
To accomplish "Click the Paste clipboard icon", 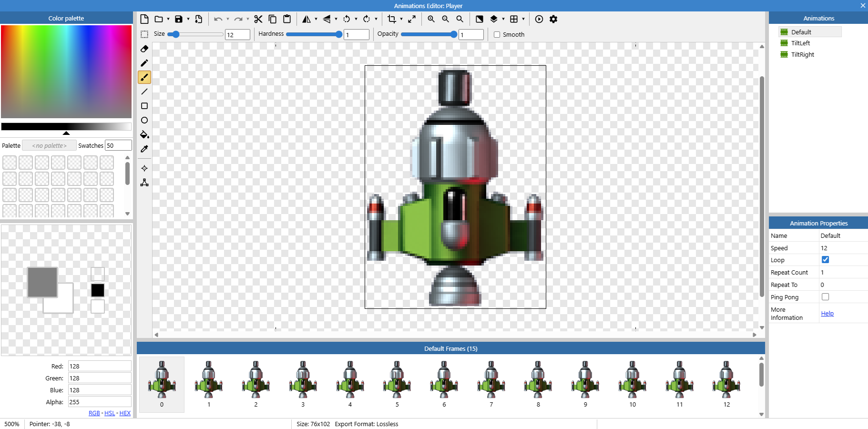I will (x=287, y=19).
